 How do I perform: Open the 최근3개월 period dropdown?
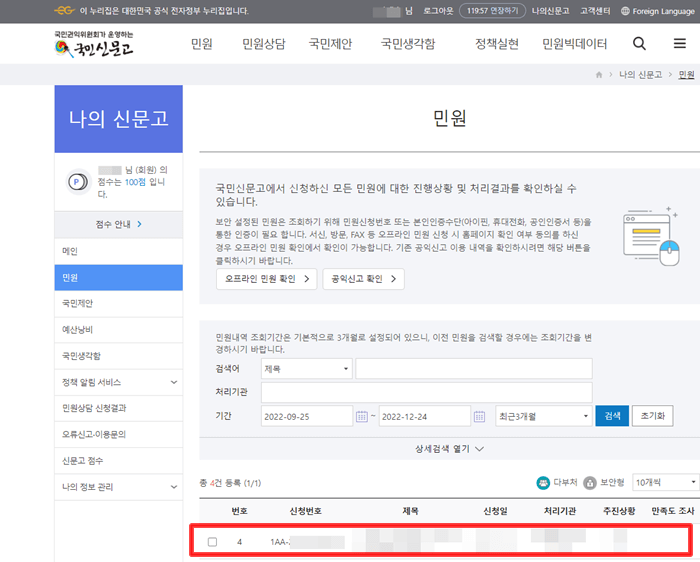544,416
